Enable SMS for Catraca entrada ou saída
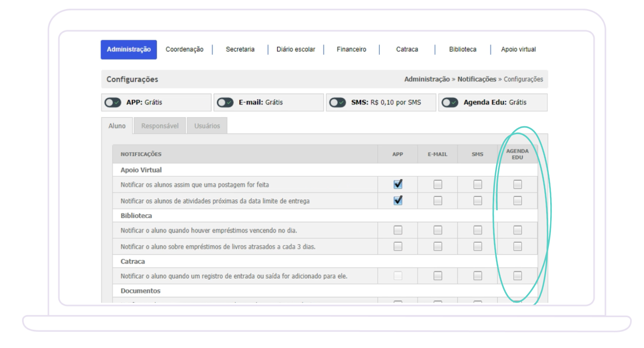 [478, 276]
